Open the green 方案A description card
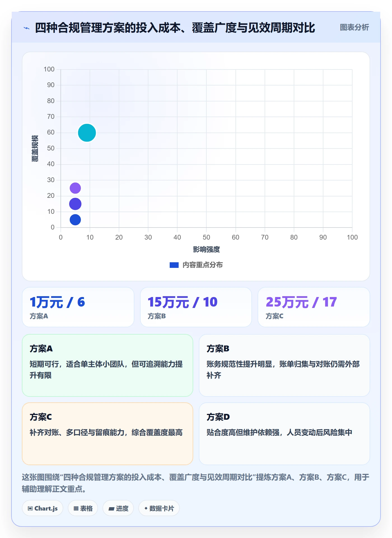 (x=108, y=365)
